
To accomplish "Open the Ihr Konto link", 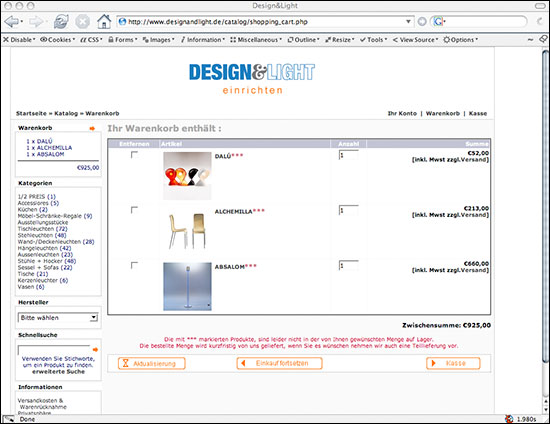I will pyautogui.click(x=402, y=113).
